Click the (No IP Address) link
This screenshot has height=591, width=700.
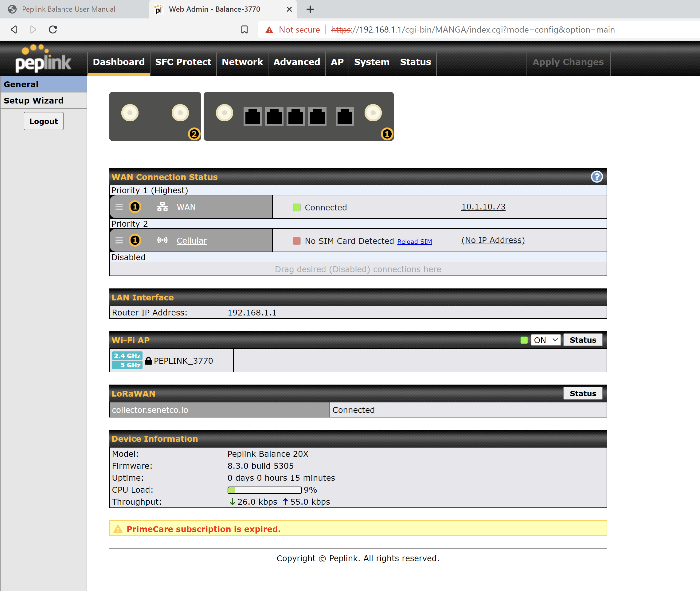(493, 240)
